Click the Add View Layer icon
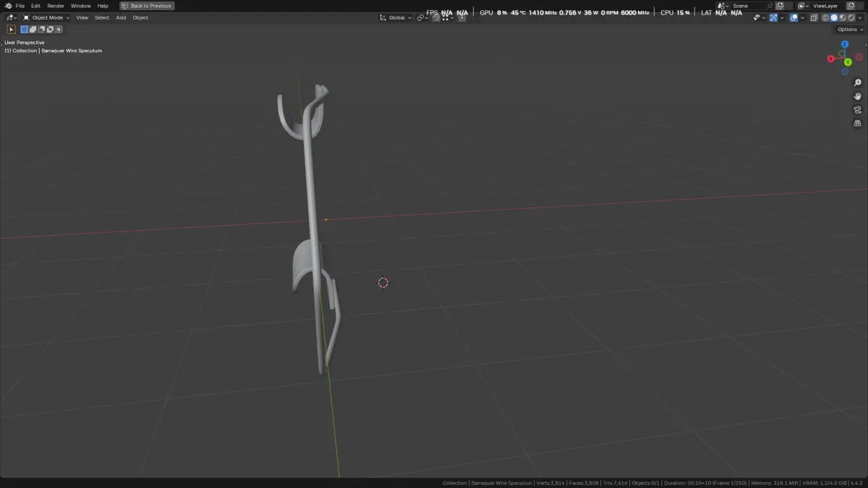Viewport: 868px width, 488px height. point(851,6)
